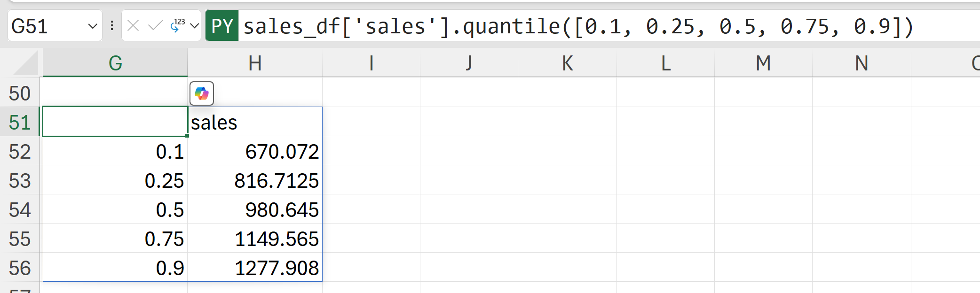Expand the Python output type dropdown chevron
The height and width of the screenshot is (293, 980).
194,26
